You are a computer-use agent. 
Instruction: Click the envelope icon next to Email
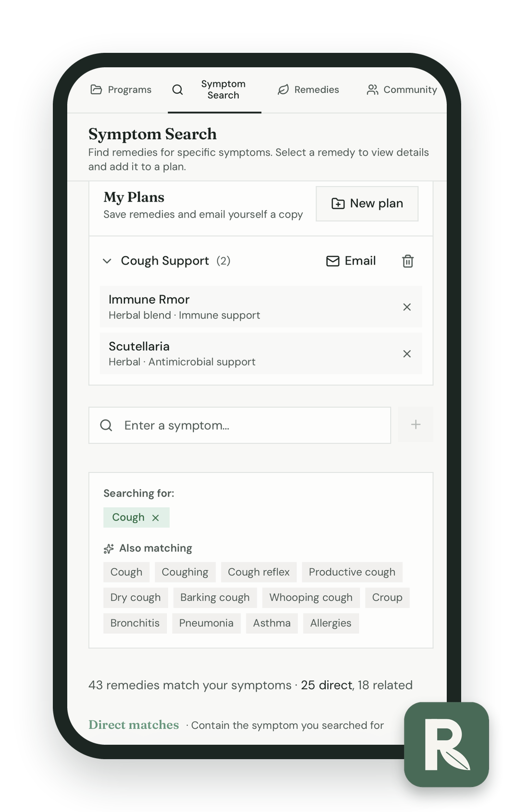click(x=333, y=261)
